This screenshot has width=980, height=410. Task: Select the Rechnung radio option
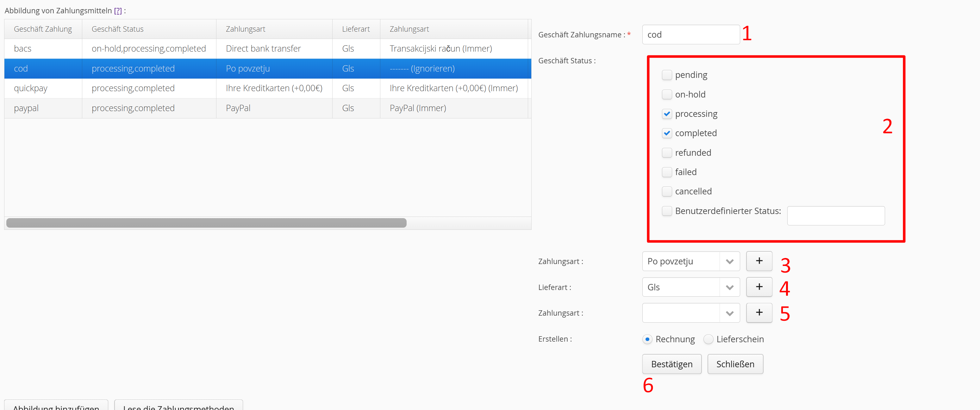647,339
